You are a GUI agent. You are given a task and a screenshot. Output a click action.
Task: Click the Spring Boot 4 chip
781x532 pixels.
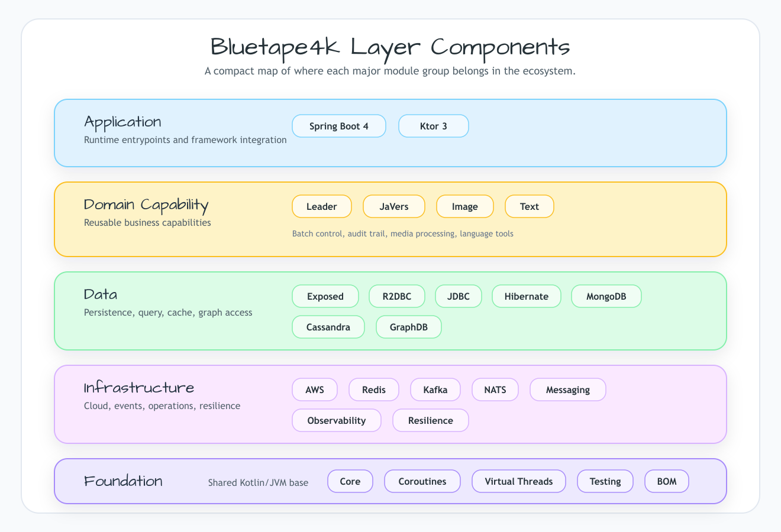[339, 126]
